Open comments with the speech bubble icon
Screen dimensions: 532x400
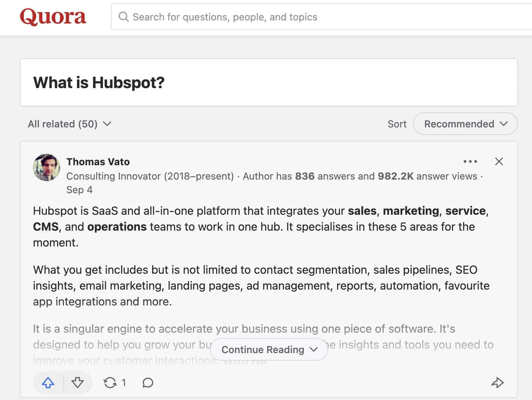148,383
